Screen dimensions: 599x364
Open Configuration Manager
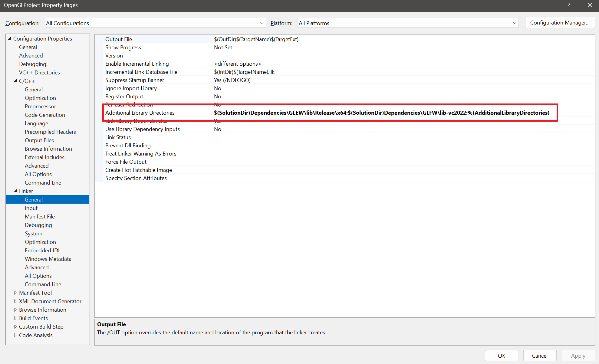tap(560, 23)
